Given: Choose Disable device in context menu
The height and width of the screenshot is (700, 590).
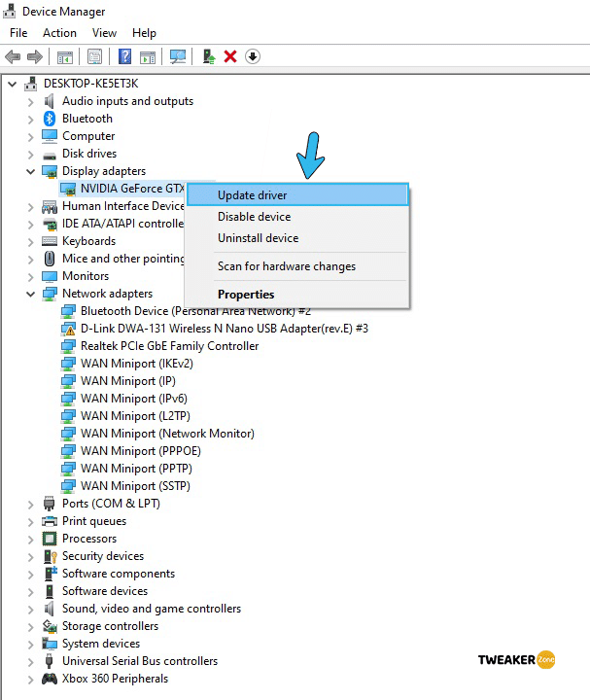Looking at the screenshot, I should (x=297, y=217).
